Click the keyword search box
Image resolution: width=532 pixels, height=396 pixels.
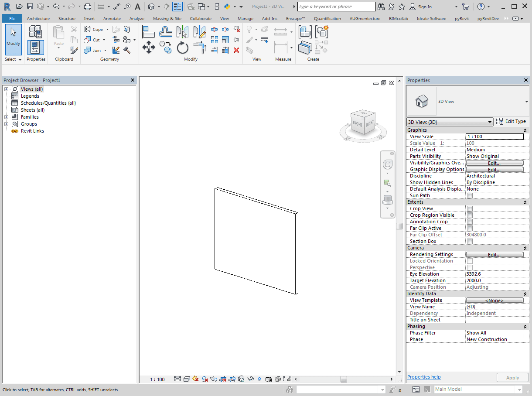pos(336,7)
